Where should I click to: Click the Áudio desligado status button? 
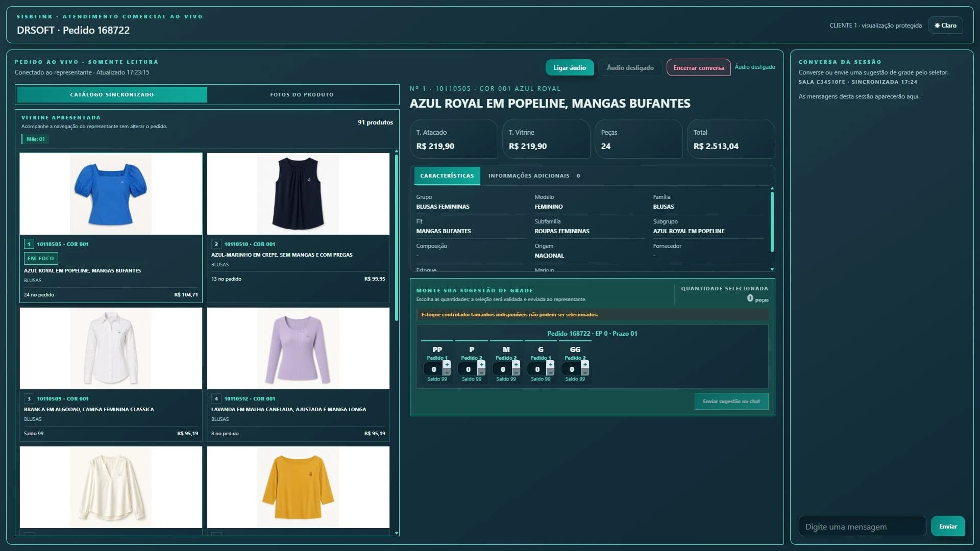630,68
